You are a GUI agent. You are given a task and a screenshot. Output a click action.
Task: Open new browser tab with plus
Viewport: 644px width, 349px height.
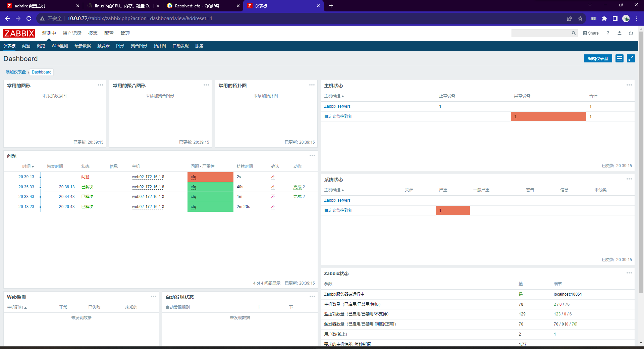coord(331,6)
